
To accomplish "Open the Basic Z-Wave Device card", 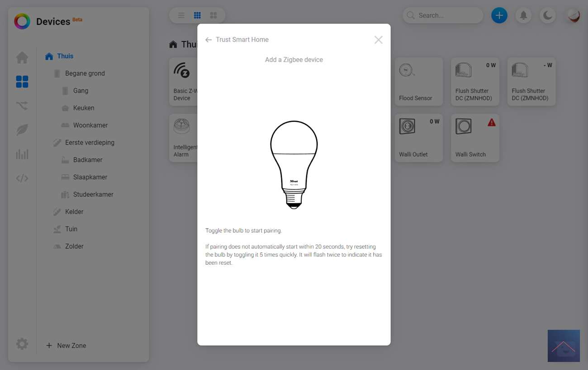I will (184, 82).
